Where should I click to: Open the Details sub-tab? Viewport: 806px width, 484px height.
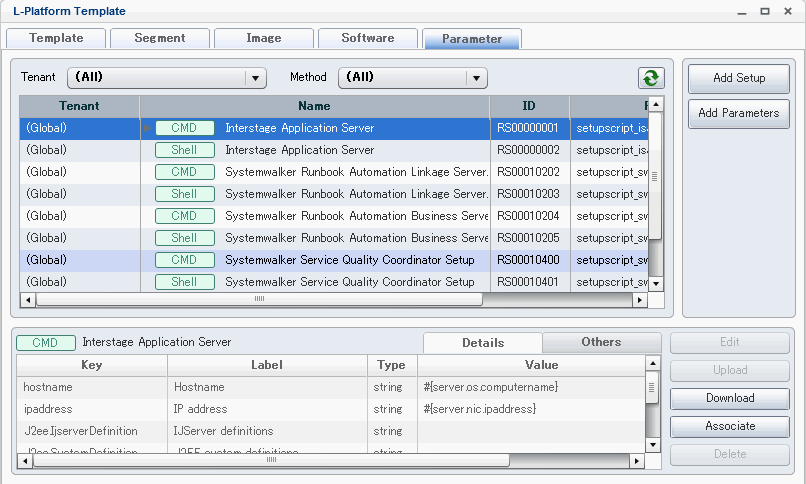483,343
